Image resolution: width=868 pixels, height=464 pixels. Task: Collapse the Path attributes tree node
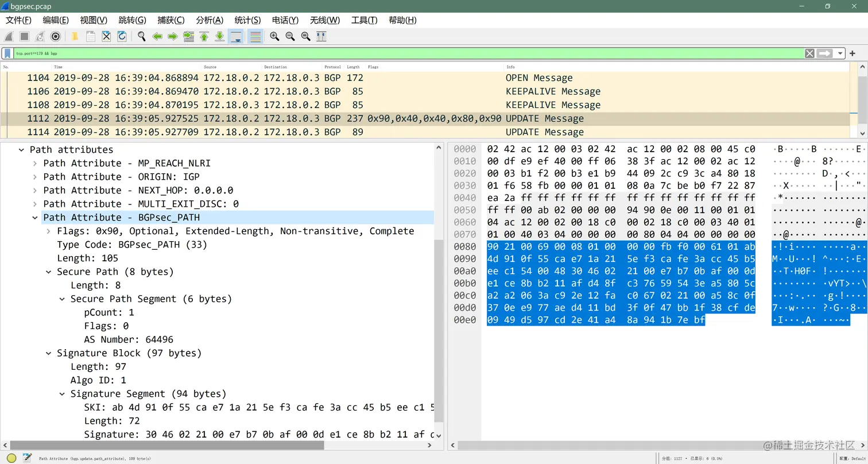pyautogui.click(x=22, y=150)
